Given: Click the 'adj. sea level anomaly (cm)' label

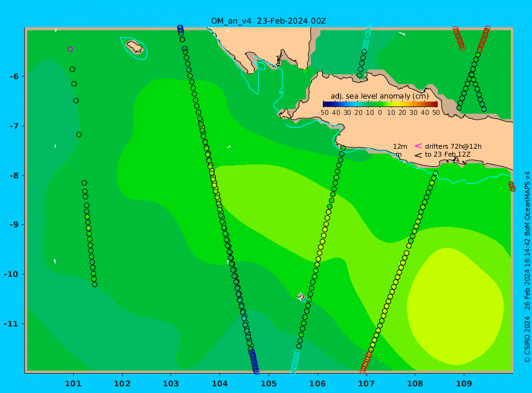Looking at the screenshot, I should [x=380, y=96].
